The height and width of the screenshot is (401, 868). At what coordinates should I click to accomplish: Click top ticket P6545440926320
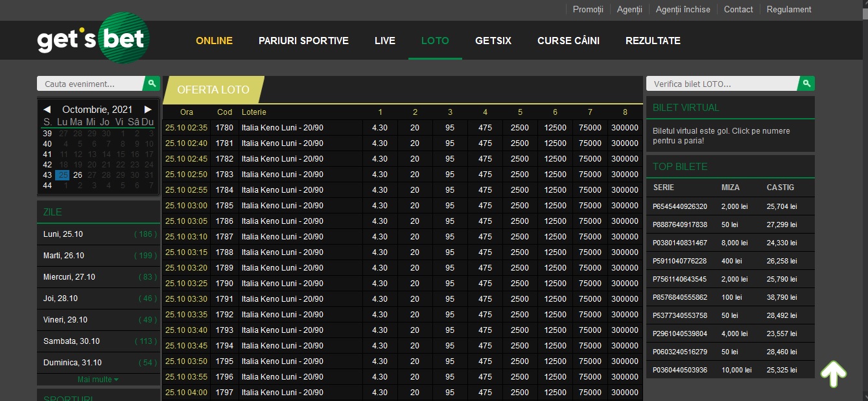[680, 206]
